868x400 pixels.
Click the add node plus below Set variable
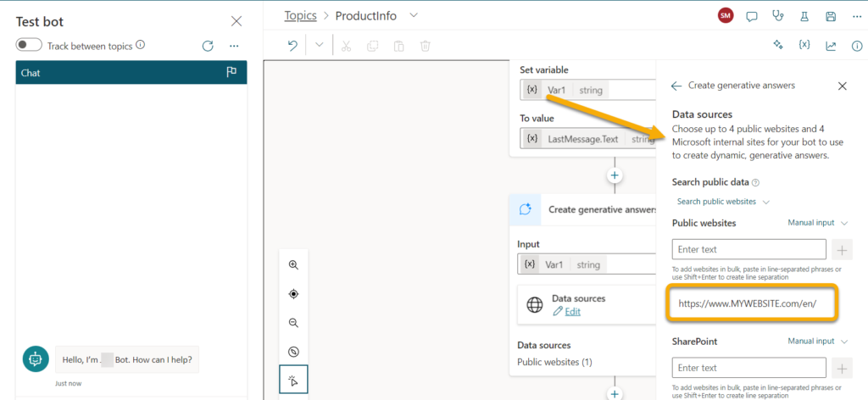coord(615,175)
